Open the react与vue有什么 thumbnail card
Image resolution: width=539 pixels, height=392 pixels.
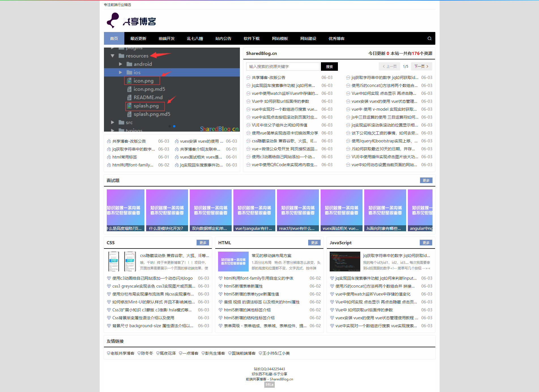point(298,210)
